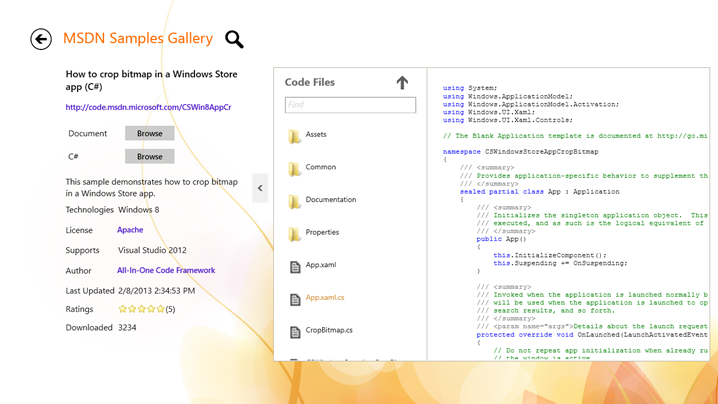Image resolution: width=718 pixels, height=404 pixels.
Task: Open the Apache license link
Action: 130,230
